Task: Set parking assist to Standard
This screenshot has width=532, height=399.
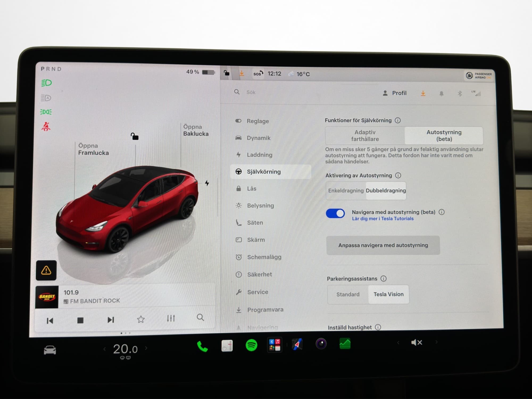Action: click(348, 294)
